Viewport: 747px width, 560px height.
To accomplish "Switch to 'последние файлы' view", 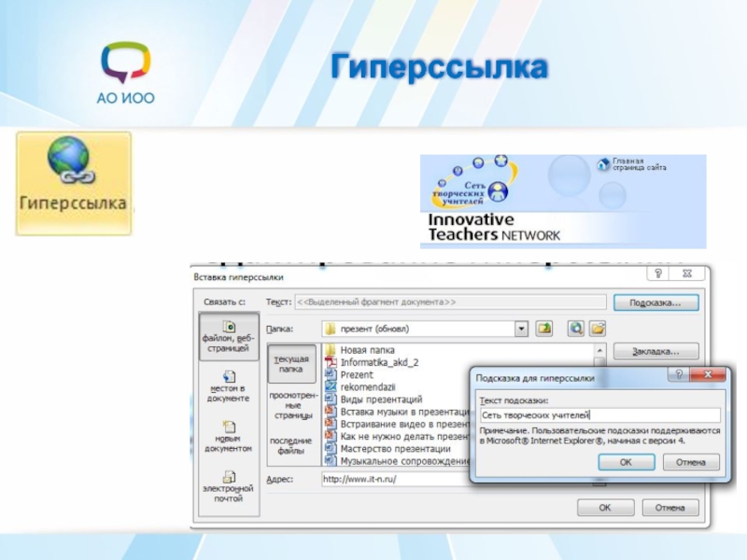I will click(x=292, y=445).
